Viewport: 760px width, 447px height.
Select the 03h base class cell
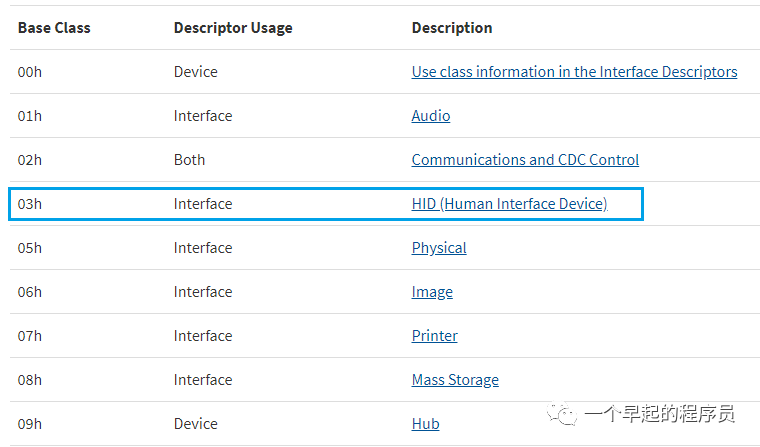(30, 204)
